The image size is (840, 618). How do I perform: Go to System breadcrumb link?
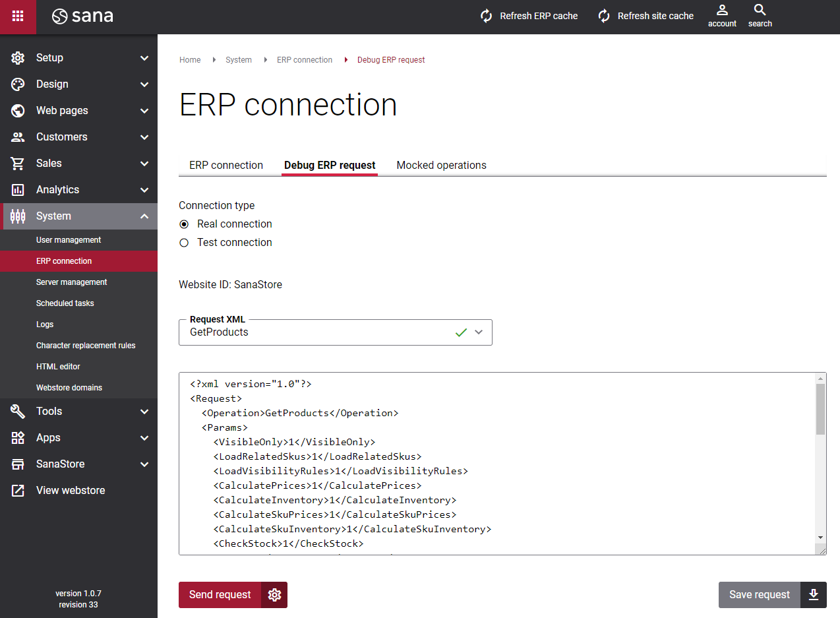click(x=239, y=60)
